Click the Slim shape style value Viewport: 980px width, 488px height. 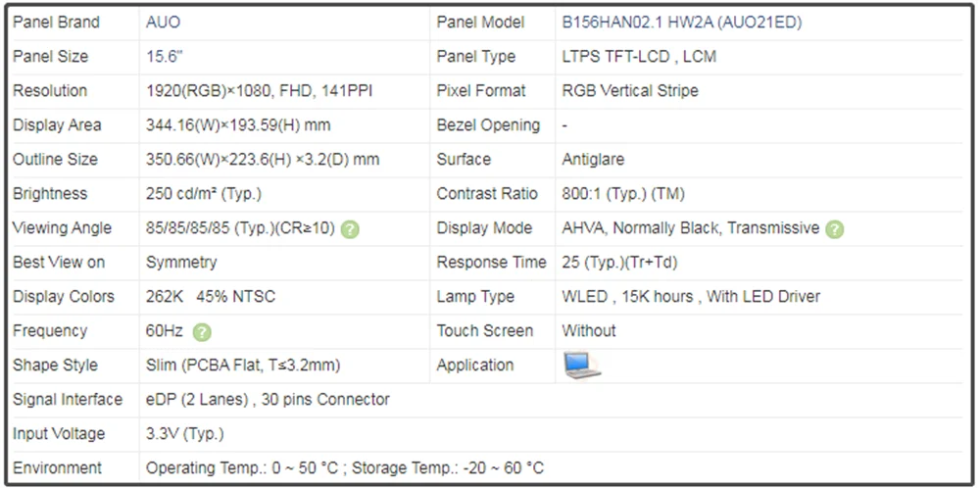tap(243, 366)
